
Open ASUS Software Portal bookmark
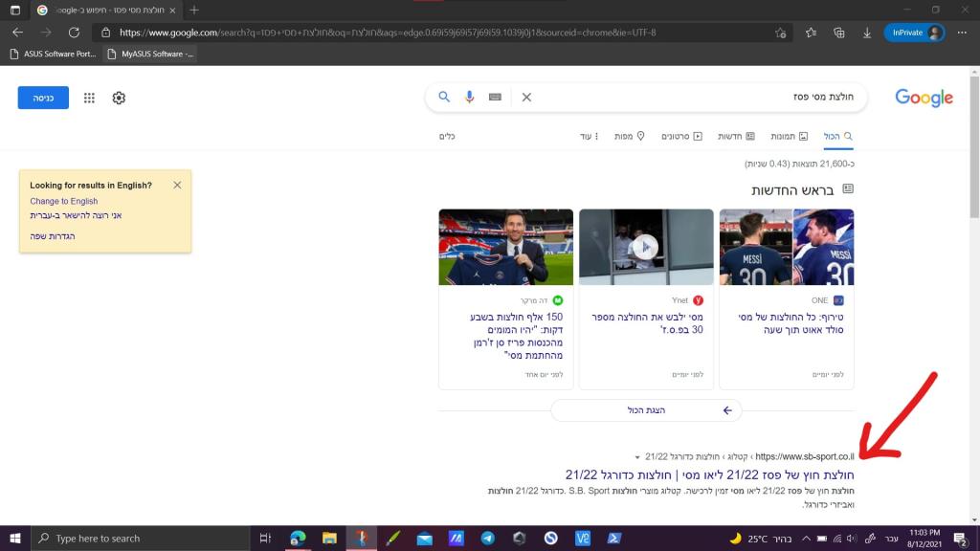[x=54, y=54]
